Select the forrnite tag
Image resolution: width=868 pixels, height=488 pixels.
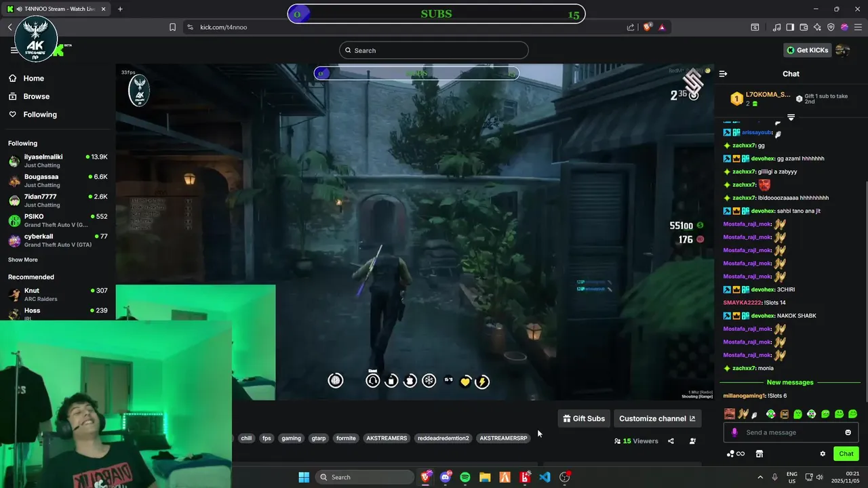coord(346,439)
